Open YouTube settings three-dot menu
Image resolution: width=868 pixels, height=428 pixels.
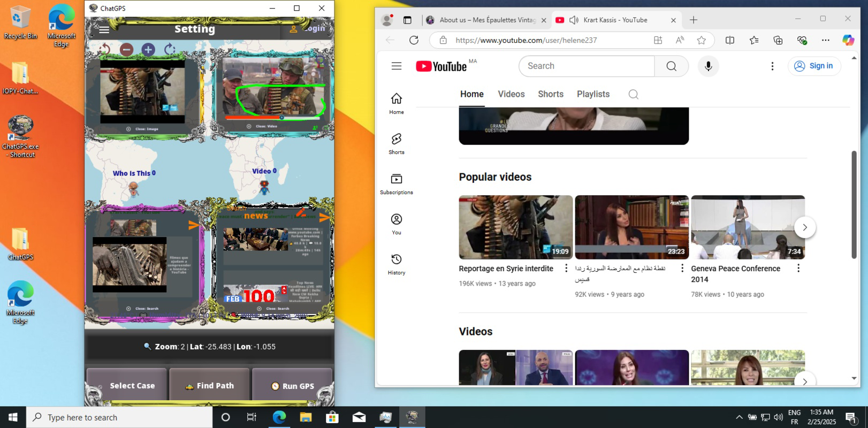click(x=772, y=66)
